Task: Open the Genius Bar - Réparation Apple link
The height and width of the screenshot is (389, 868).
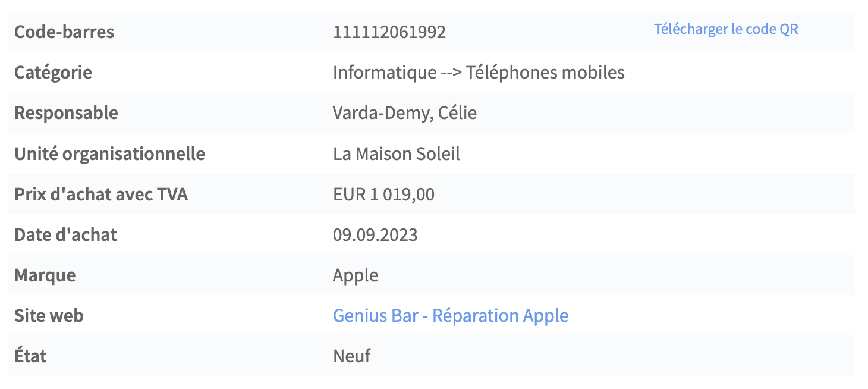Action: pyautogui.click(x=451, y=315)
